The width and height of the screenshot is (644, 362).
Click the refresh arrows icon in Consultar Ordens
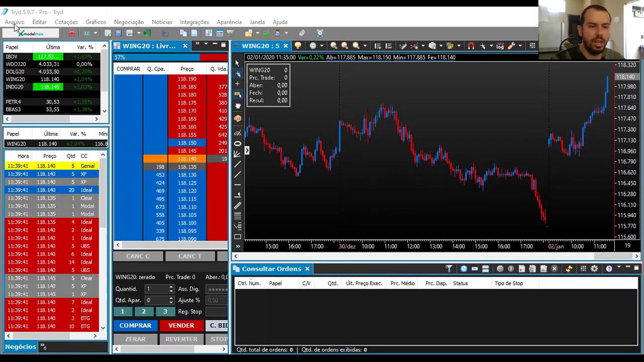click(x=569, y=269)
